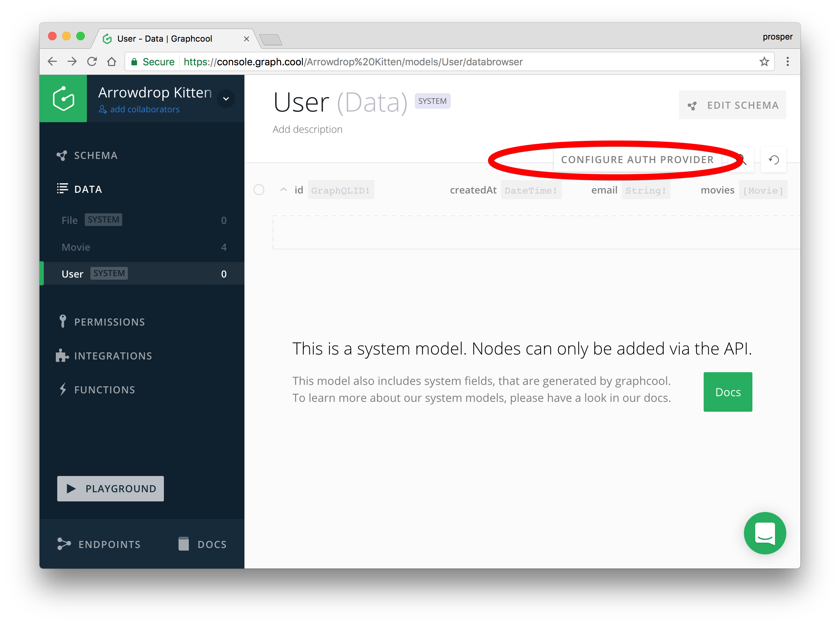Click the browser forward arrow
Screen dimensions: 840x625
tap(72, 61)
